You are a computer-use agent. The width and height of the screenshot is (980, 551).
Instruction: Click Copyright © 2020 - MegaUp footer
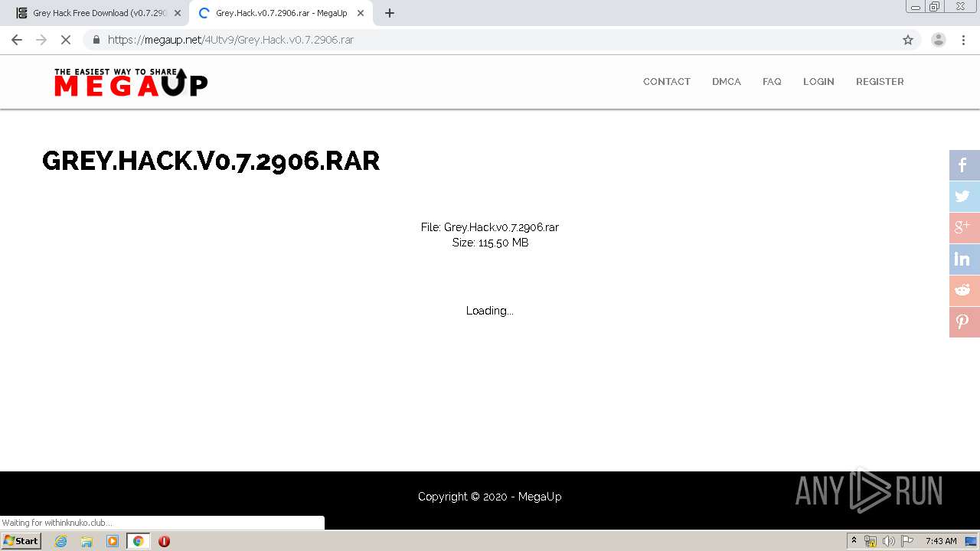tap(490, 497)
